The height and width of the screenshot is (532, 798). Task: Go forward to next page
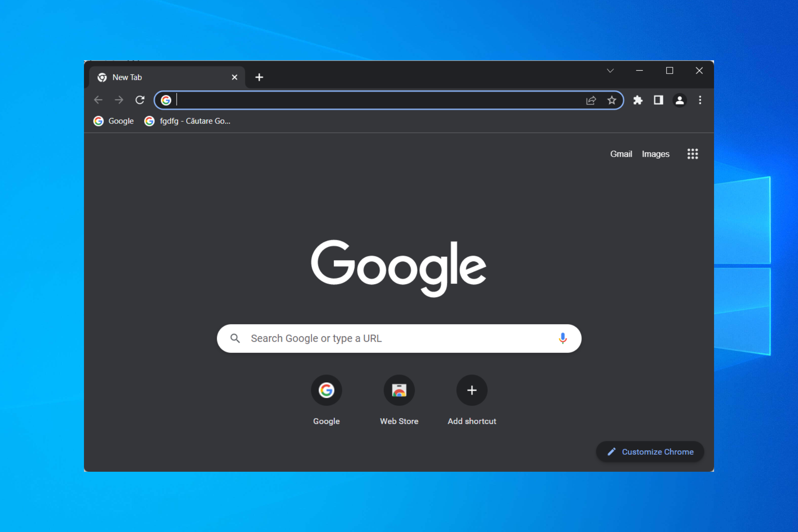pos(119,100)
